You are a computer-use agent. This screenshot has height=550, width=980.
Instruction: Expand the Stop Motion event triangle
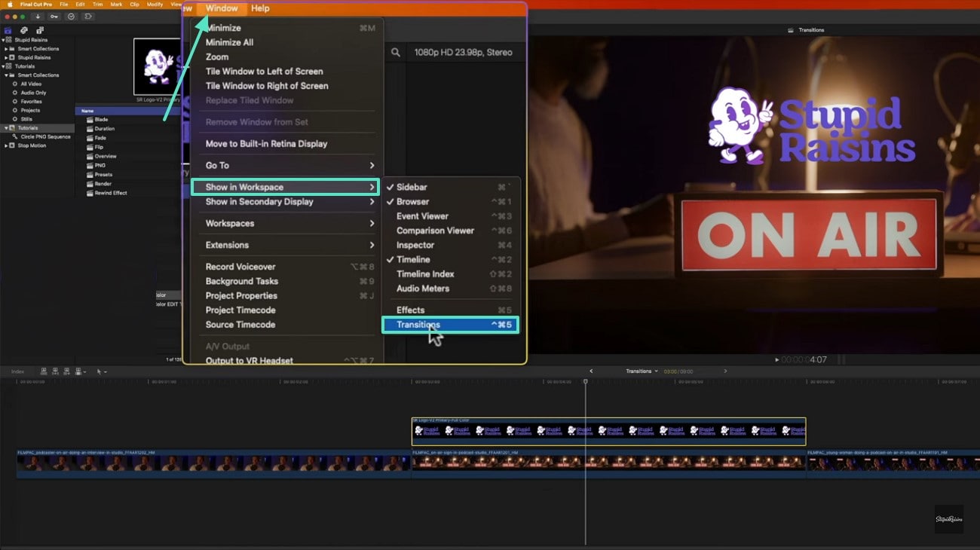(x=7, y=145)
